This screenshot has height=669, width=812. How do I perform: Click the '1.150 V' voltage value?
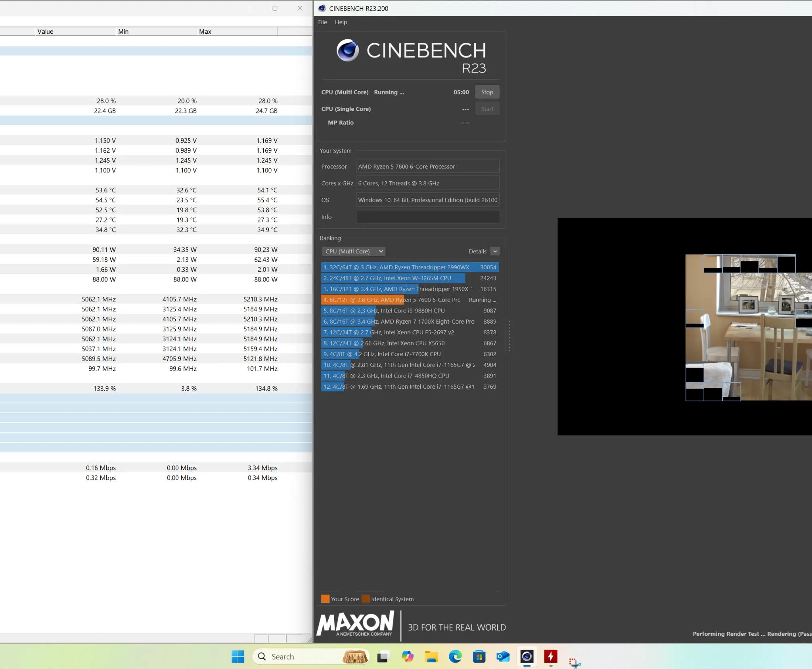[x=105, y=141]
